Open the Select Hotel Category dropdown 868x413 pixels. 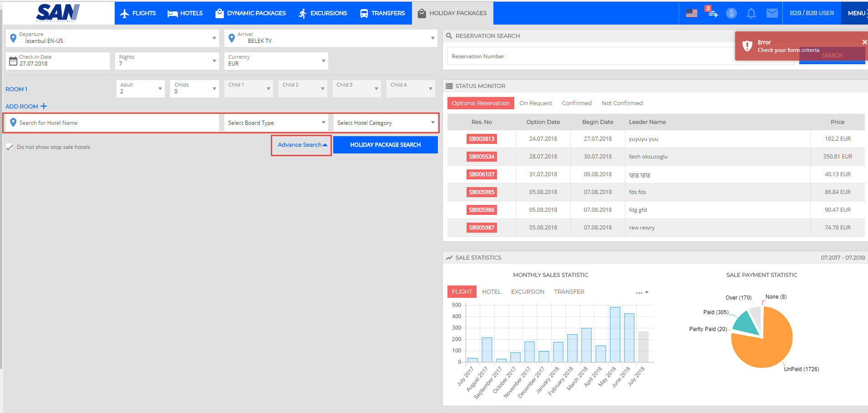[x=386, y=123]
